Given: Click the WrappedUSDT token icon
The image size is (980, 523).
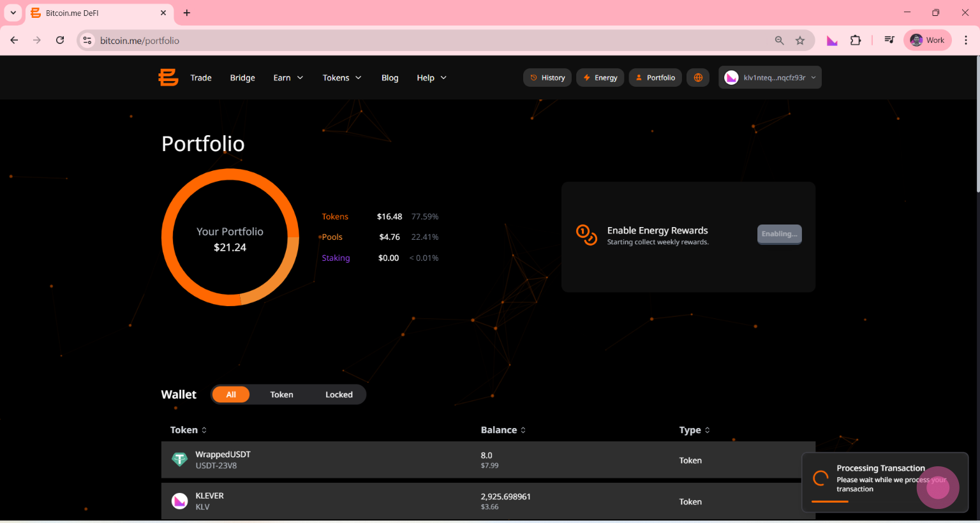Looking at the screenshot, I should [180, 459].
